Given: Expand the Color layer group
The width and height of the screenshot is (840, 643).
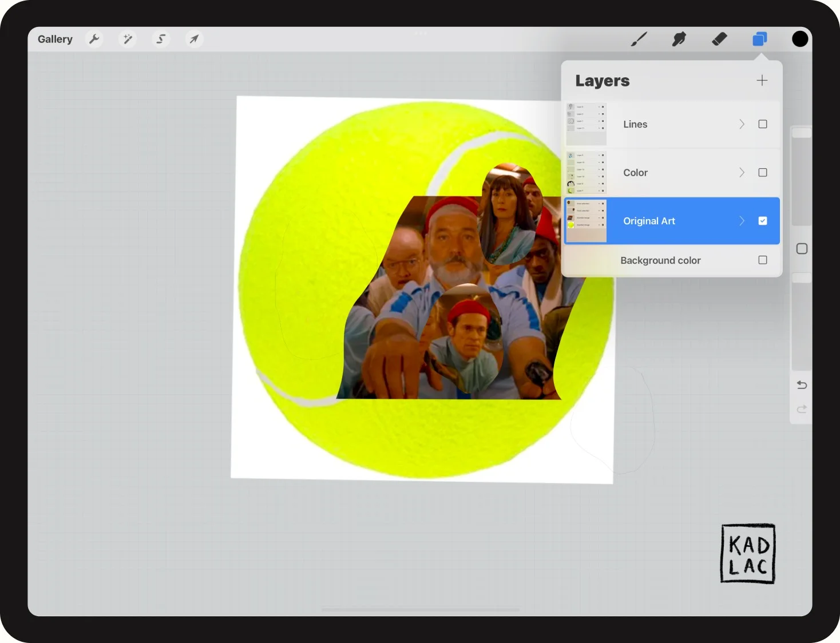Looking at the screenshot, I should (742, 172).
